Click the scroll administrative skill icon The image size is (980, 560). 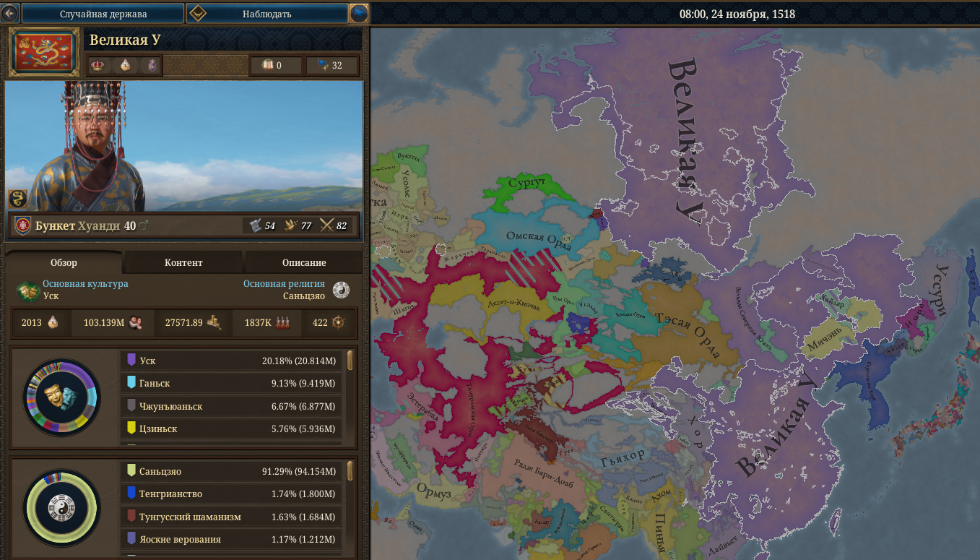255,225
